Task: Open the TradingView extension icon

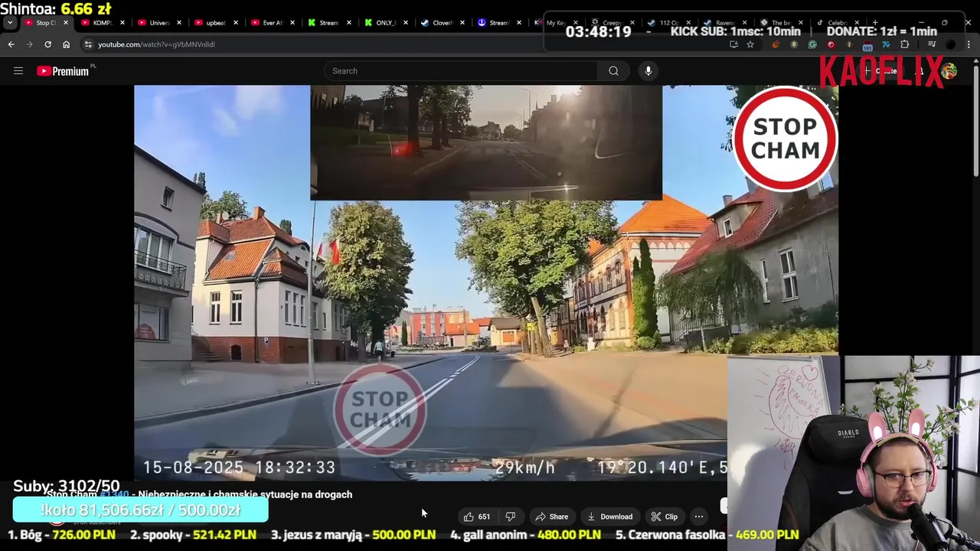Action: point(886,44)
